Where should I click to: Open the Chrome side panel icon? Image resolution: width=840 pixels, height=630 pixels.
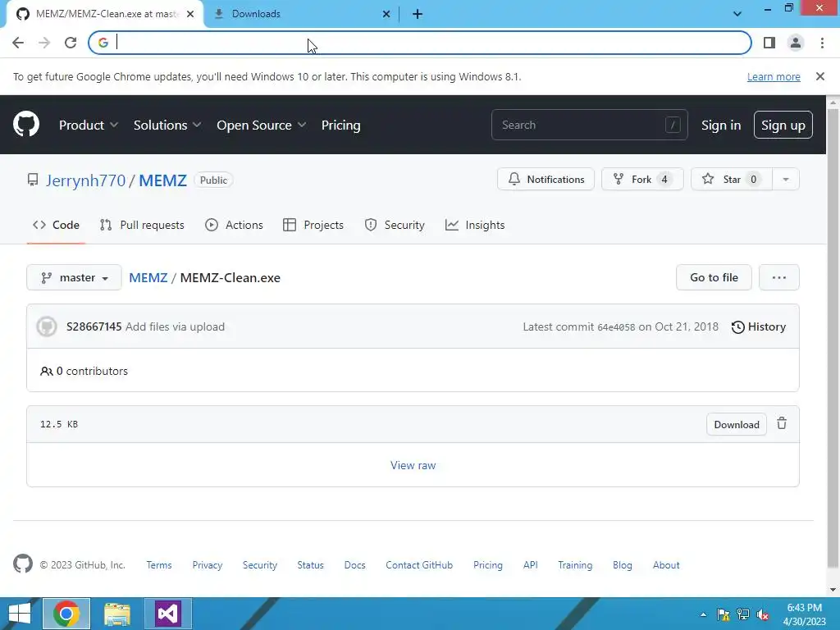point(769,43)
